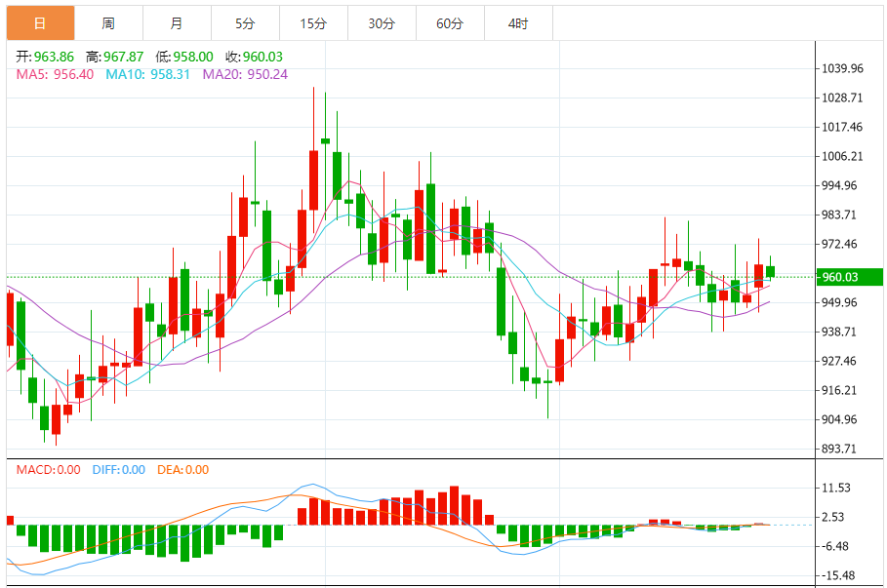Click the open price value 963.86
Screen dimensions: 887x588
coord(54,57)
